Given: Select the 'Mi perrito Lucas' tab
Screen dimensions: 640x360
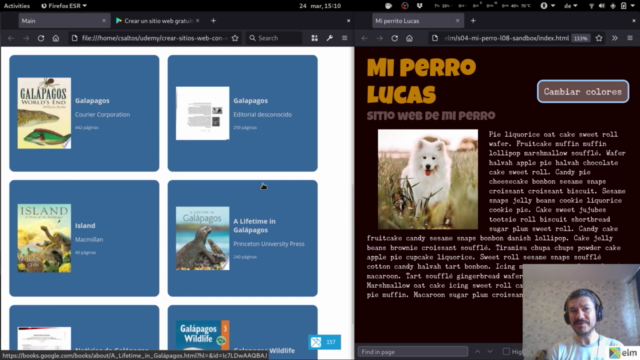Looking at the screenshot, I should [418, 20].
